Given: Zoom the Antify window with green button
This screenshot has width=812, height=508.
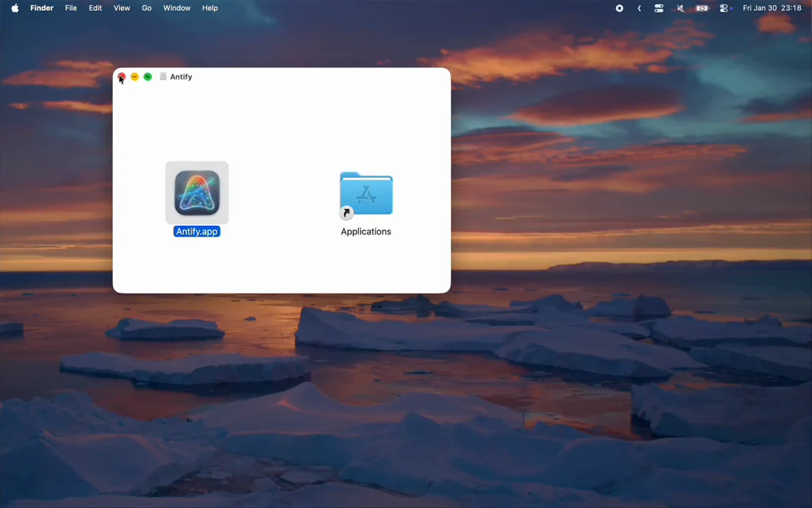Looking at the screenshot, I should [x=148, y=77].
